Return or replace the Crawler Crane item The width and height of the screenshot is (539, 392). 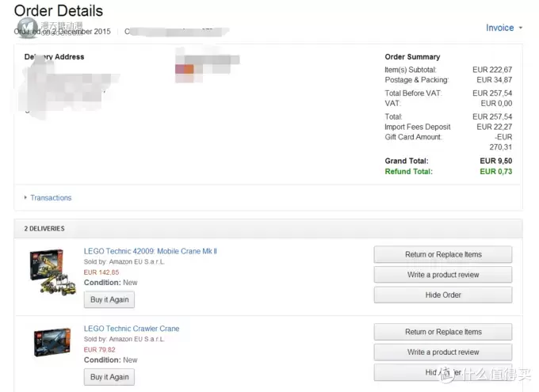(443, 332)
